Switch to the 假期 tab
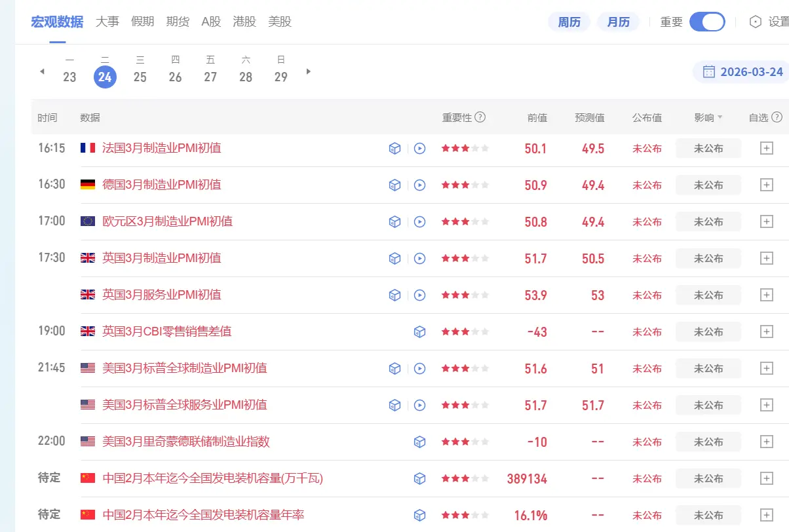The image size is (789, 532). (142, 22)
